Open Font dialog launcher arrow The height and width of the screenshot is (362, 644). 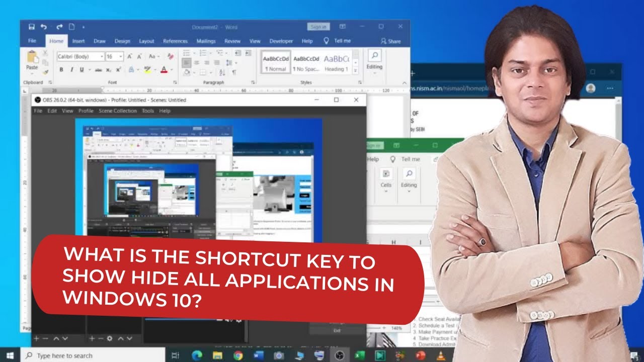[x=175, y=82]
